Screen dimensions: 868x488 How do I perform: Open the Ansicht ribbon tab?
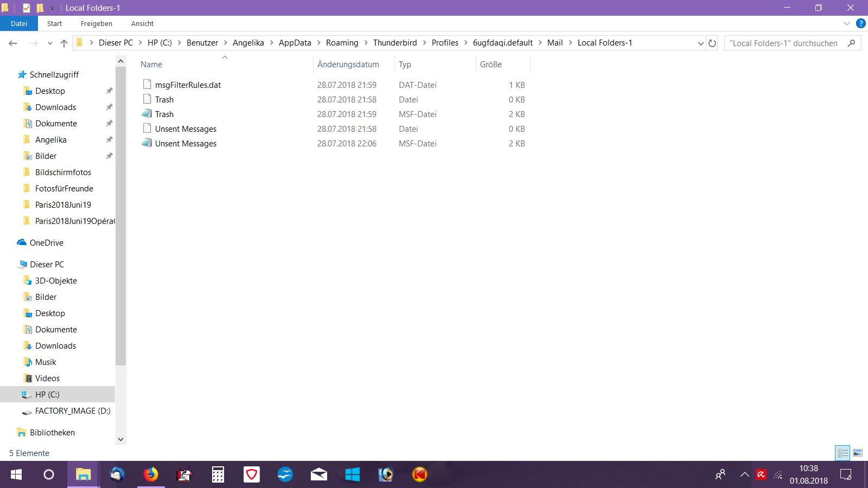pos(142,24)
